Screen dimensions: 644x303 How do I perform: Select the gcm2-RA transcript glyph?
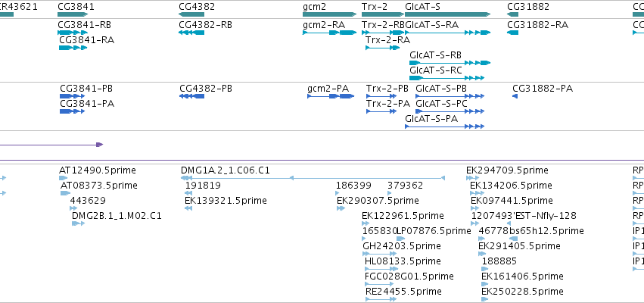coord(329,33)
